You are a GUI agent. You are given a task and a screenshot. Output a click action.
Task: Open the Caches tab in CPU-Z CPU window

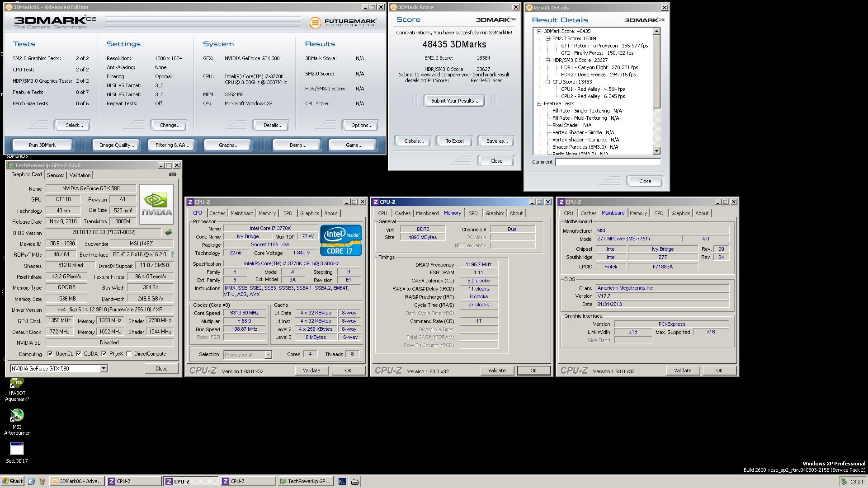coord(217,213)
